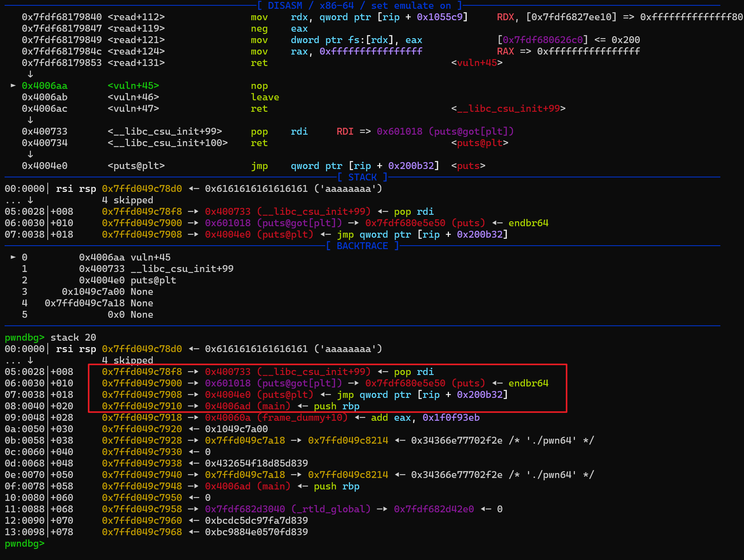This screenshot has height=560, width=744.
Task: Click the skipped-rows arrow in stack 20 output
Action: [30, 360]
